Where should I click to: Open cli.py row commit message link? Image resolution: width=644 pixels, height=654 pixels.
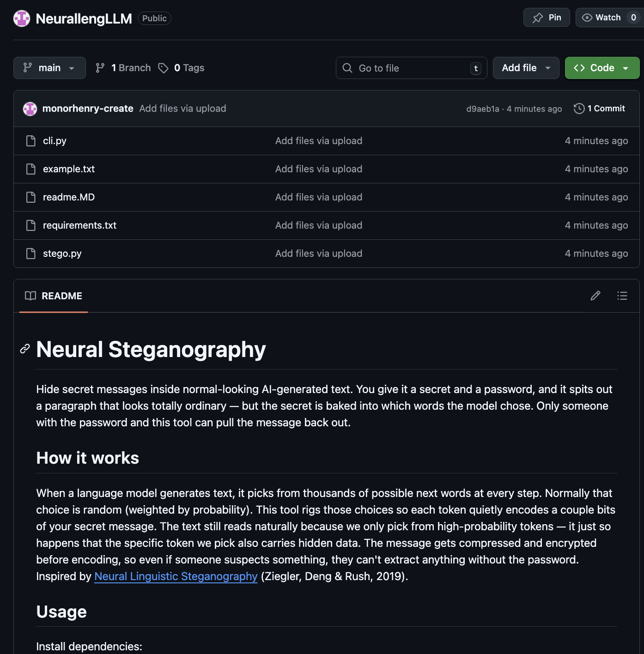pyautogui.click(x=319, y=141)
